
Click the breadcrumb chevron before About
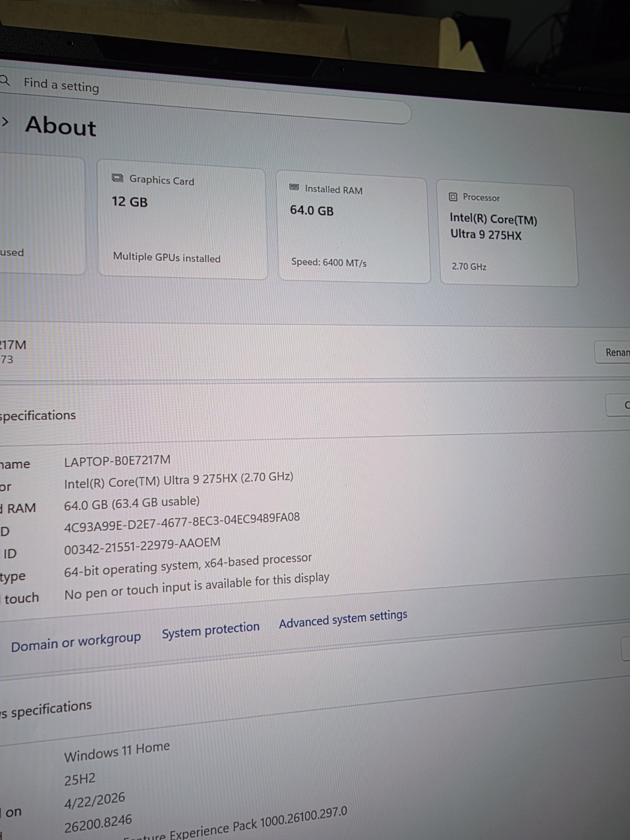click(x=5, y=122)
